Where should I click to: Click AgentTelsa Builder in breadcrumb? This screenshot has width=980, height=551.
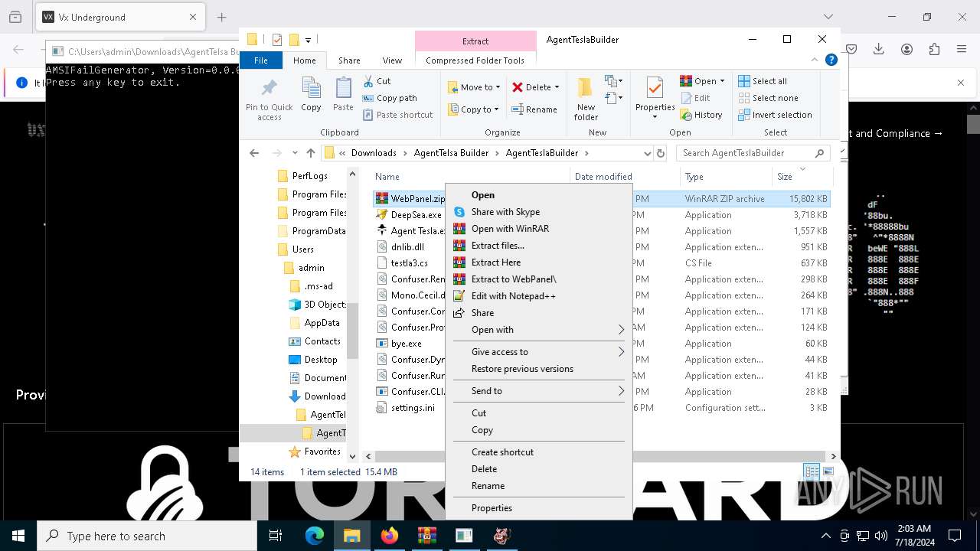coord(451,153)
